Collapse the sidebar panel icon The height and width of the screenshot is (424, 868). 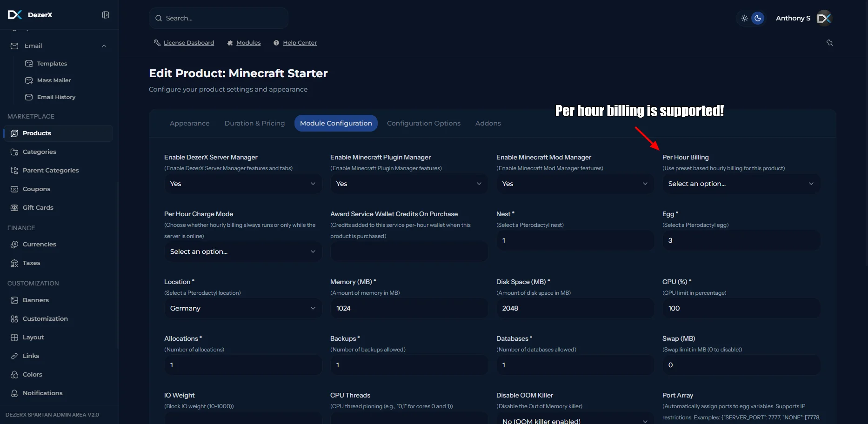106,15
